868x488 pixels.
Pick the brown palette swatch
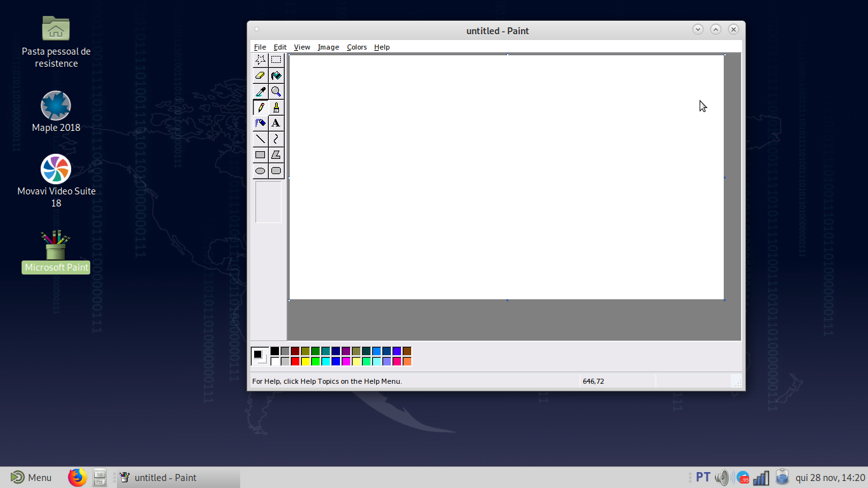point(407,351)
